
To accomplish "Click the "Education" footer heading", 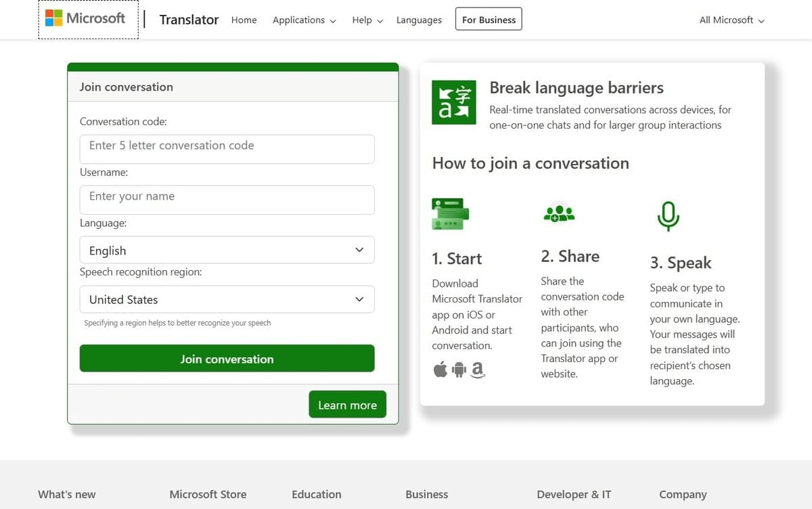I will tap(317, 495).
